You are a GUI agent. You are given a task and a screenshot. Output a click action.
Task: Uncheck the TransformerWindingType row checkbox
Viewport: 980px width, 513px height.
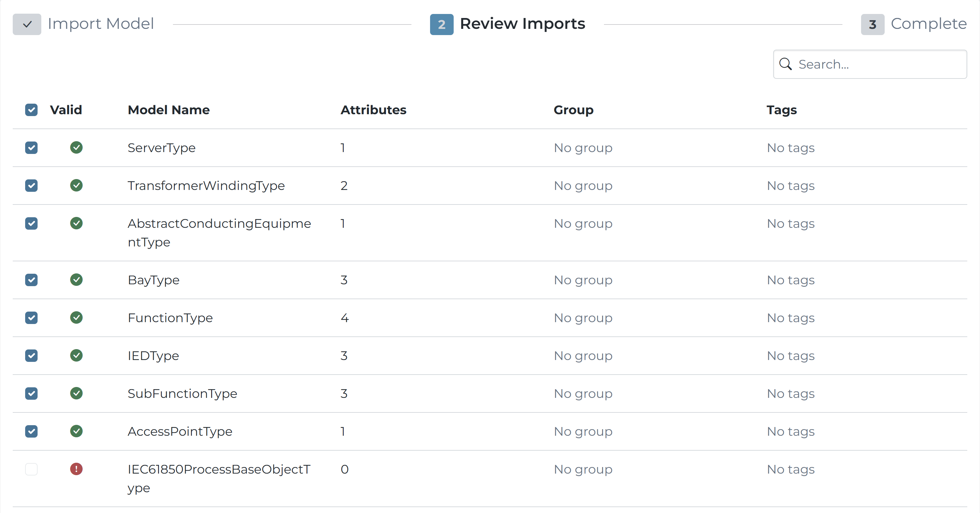pos(31,186)
